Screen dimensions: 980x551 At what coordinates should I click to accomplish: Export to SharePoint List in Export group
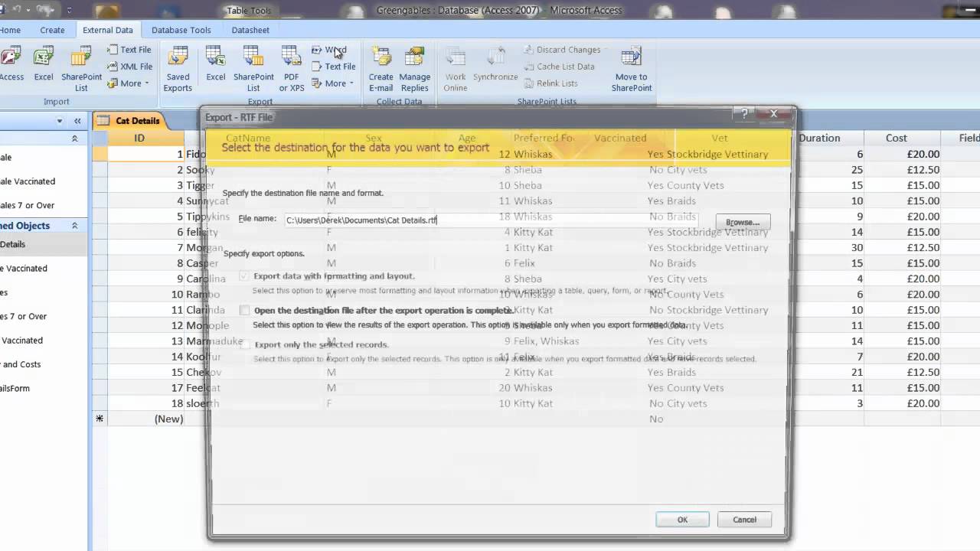click(x=253, y=69)
